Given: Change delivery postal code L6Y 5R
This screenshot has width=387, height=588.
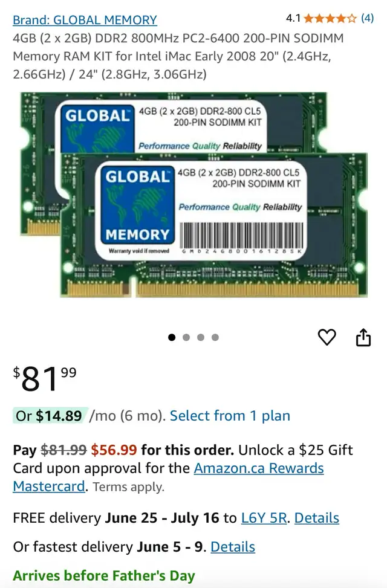Looking at the screenshot, I should [x=264, y=518].
